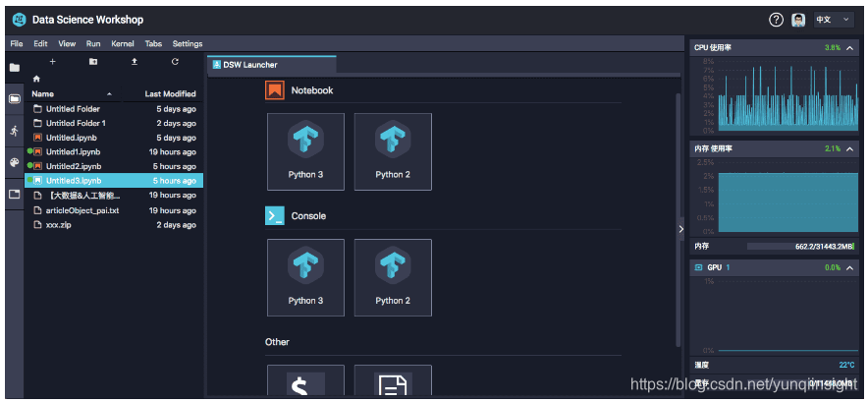
Task: Open Text File card under Other
Action: click(393, 380)
